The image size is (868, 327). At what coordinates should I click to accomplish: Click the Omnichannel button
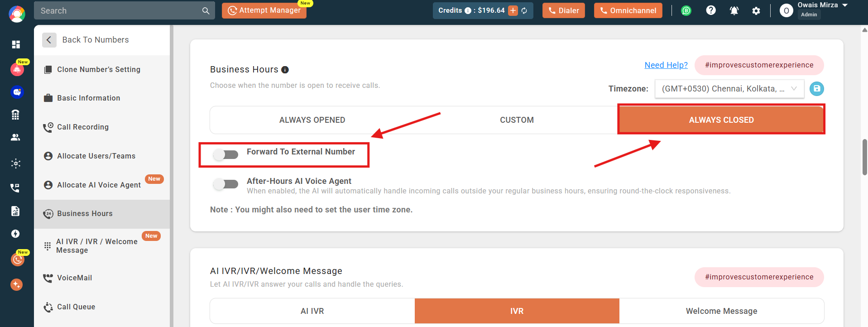pyautogui.click(x=628, y=10)
